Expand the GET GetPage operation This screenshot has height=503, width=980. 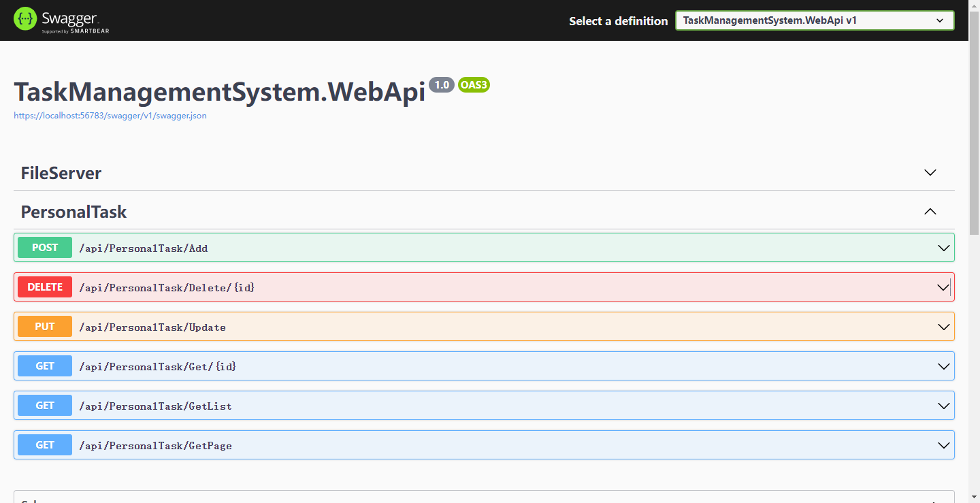point(943,444)
